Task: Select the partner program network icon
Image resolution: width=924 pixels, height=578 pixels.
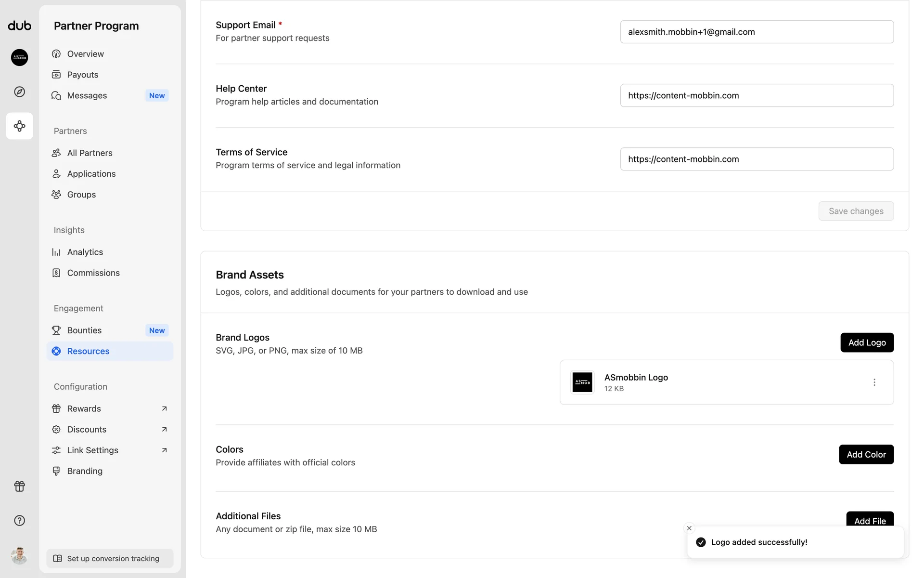Action: pyautogui.click(x=19, y=126)
